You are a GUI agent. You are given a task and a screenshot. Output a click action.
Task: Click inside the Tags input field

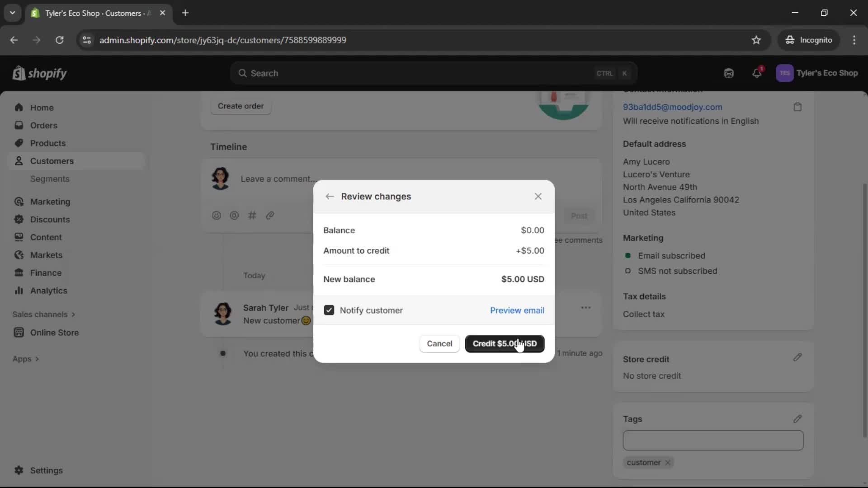pos(713,441)
